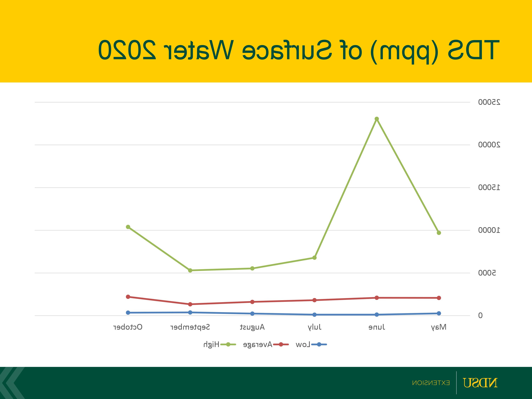Click the 5000 axis value
Image resolution: width=532 pixels, height=399 pixels.
[487, 273]
